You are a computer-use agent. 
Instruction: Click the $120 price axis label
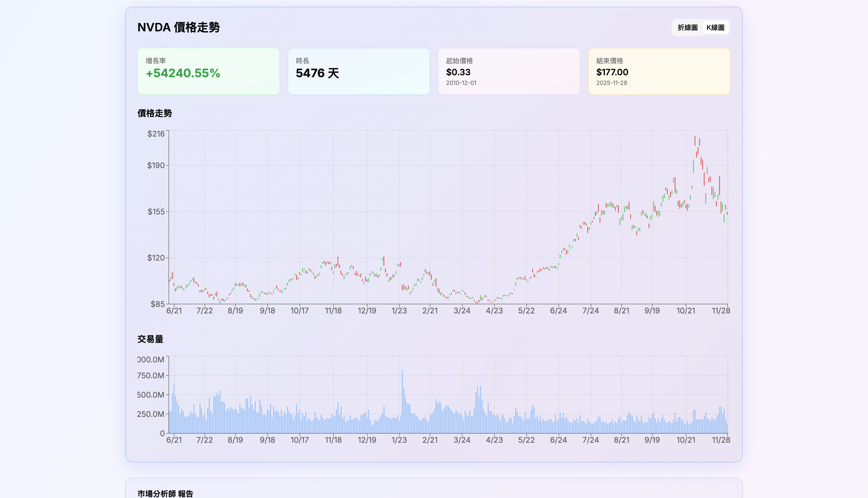156,258
